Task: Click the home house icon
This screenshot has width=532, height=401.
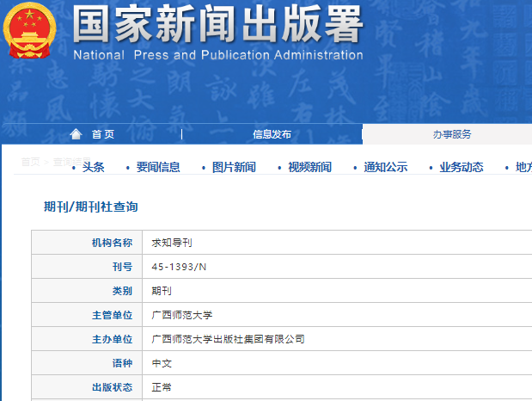Action: [76, 134]
